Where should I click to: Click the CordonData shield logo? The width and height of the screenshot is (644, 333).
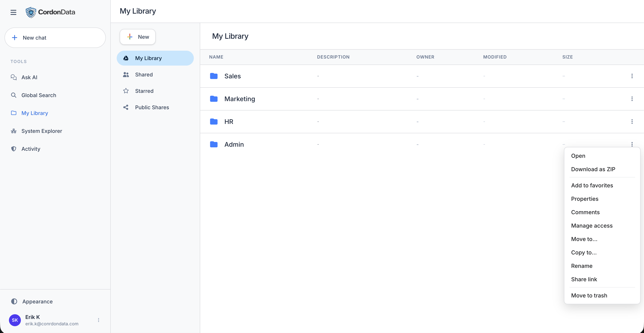(31, 12)
